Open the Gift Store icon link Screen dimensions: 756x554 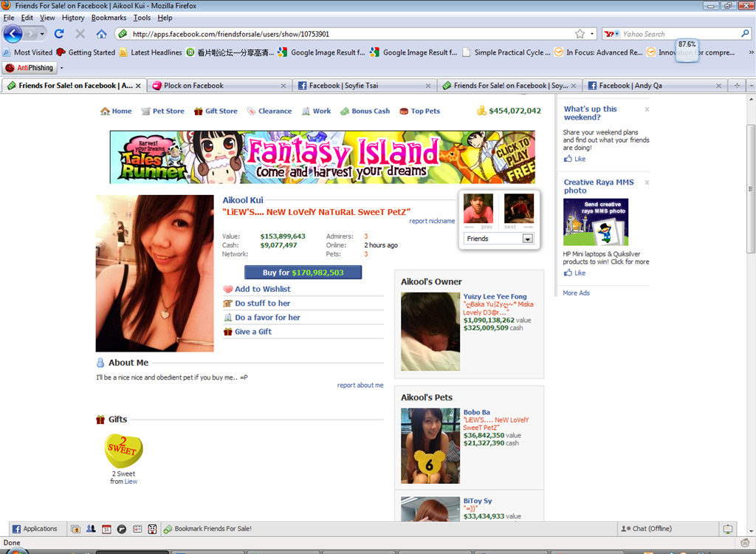tap(198, 111)
